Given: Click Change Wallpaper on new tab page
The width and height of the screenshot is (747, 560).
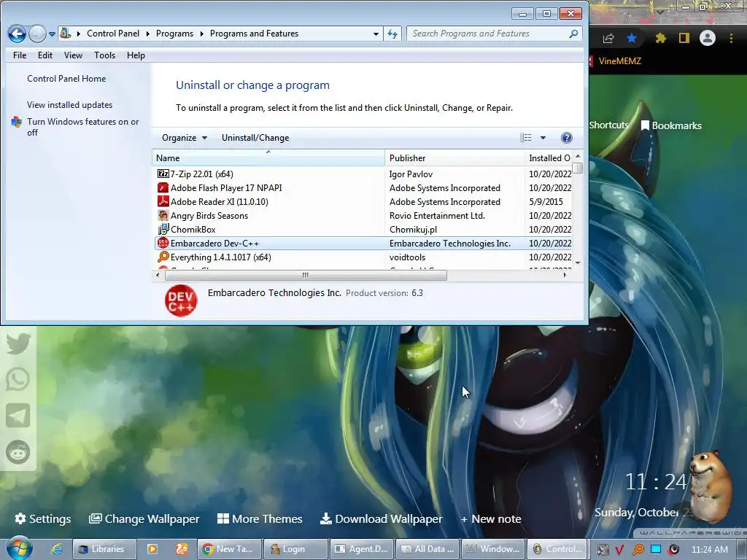Looking at the screenshot, I should (x=144, y=518).
